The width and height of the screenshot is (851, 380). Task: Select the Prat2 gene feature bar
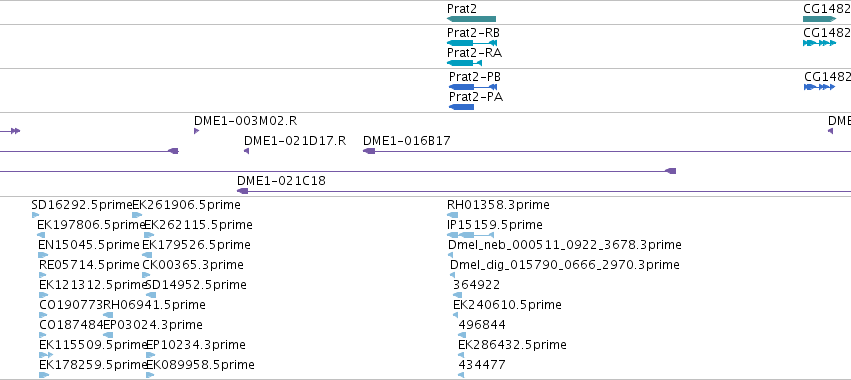pos(471,19)
